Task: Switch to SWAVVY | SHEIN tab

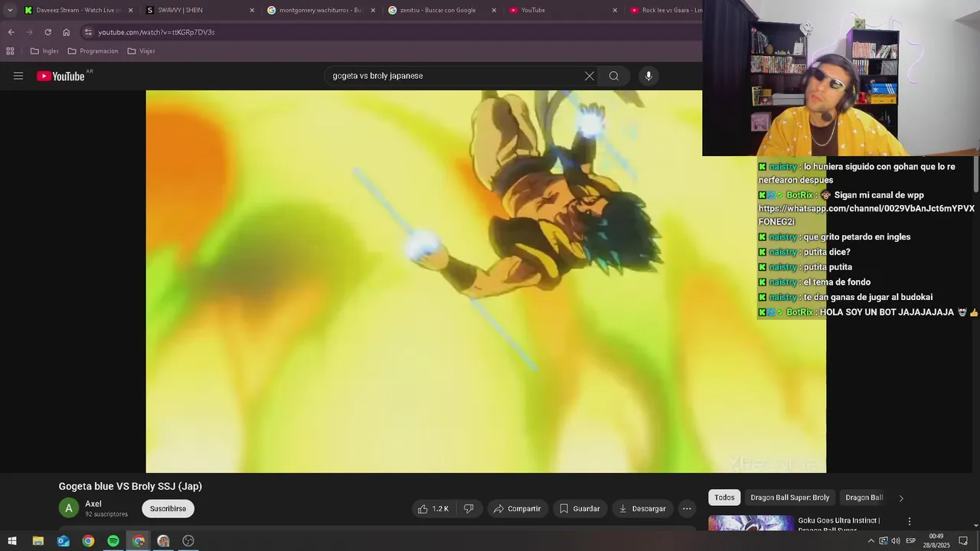Action: pos(194,10)
